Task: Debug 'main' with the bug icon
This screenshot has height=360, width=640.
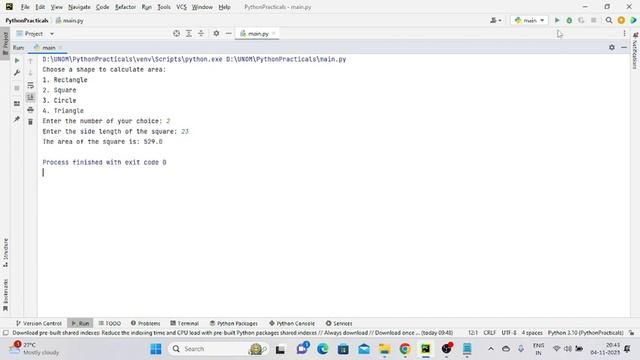Action: point(569,20)
